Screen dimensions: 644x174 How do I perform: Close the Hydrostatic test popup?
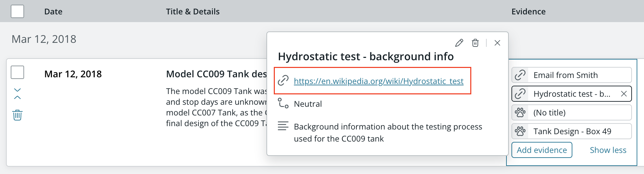coord(497,43)
